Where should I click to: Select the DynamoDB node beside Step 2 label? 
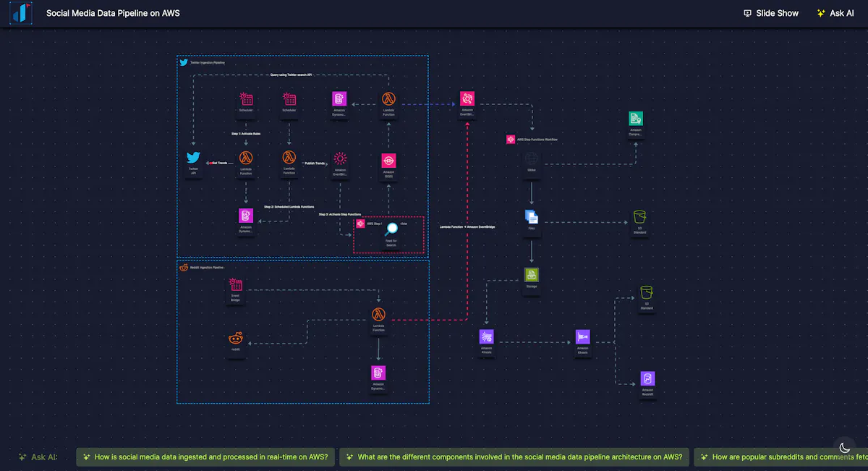[x=246, y=216]
